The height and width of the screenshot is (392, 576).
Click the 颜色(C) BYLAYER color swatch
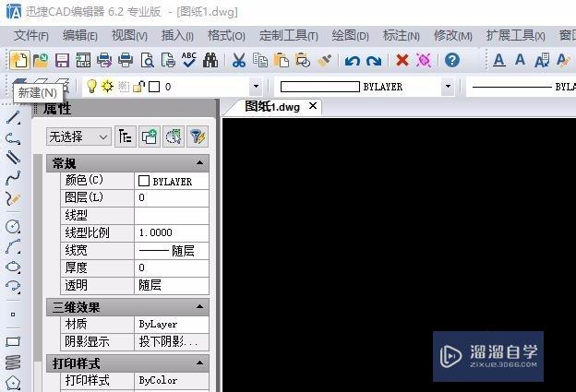(144, 181)
